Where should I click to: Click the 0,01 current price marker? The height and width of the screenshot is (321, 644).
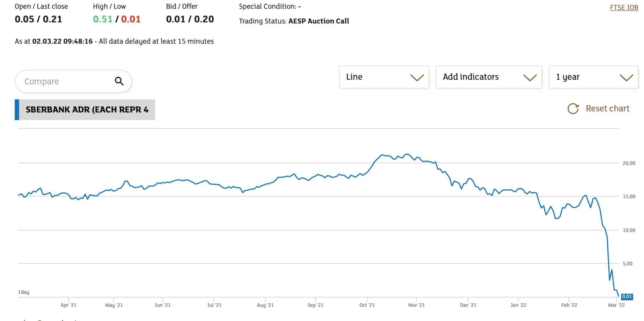coord(627,296)
